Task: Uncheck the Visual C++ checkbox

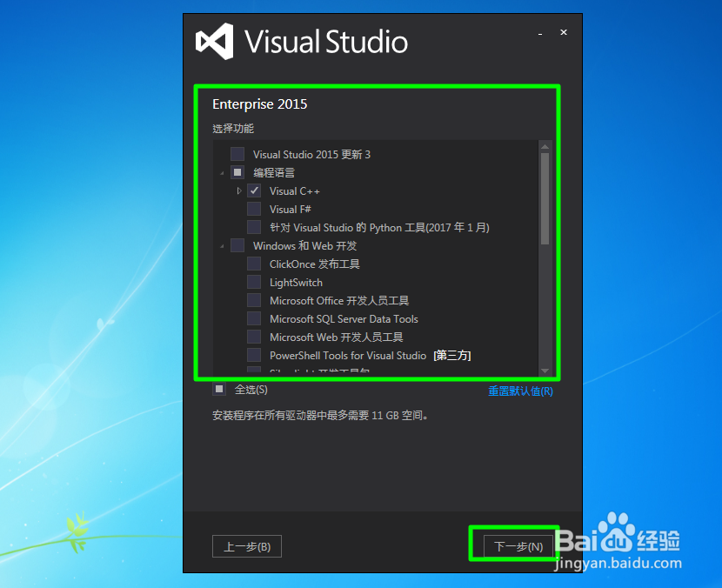Action: [254, 190]
